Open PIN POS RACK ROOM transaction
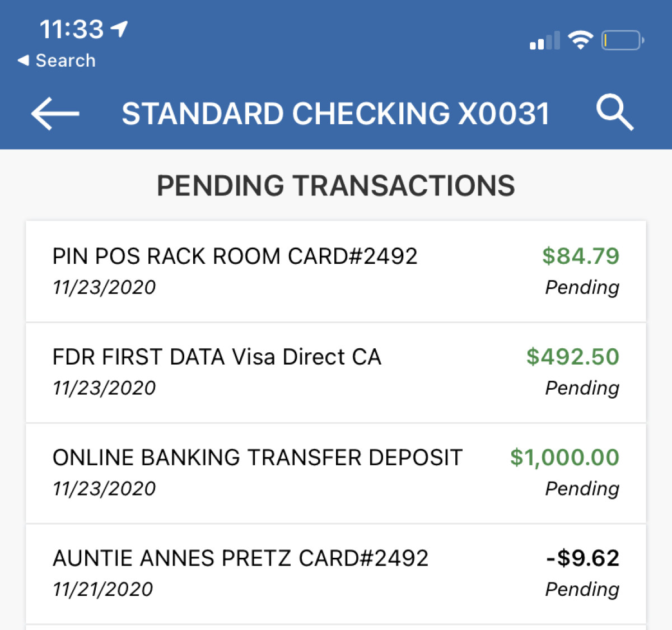Viewport: 672px width, 630px height. pos(336,272)
